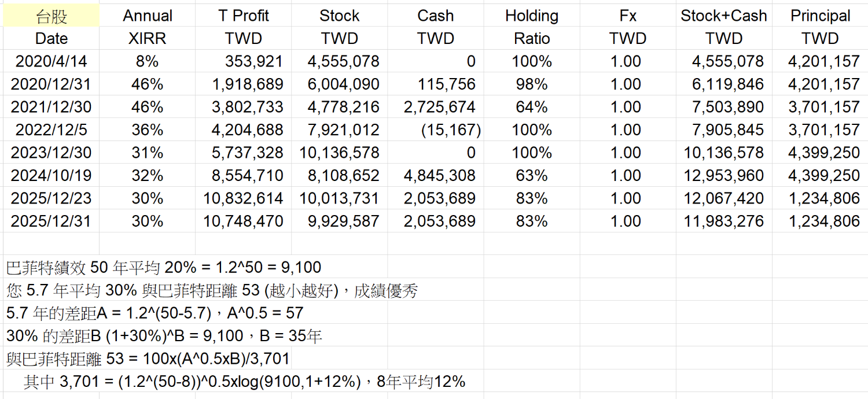Click the Annual column header cell
The image size is (868, 399).
[148, 16]
